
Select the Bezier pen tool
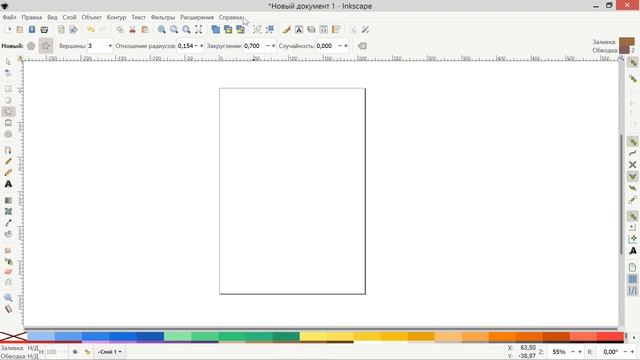(8, 150)
